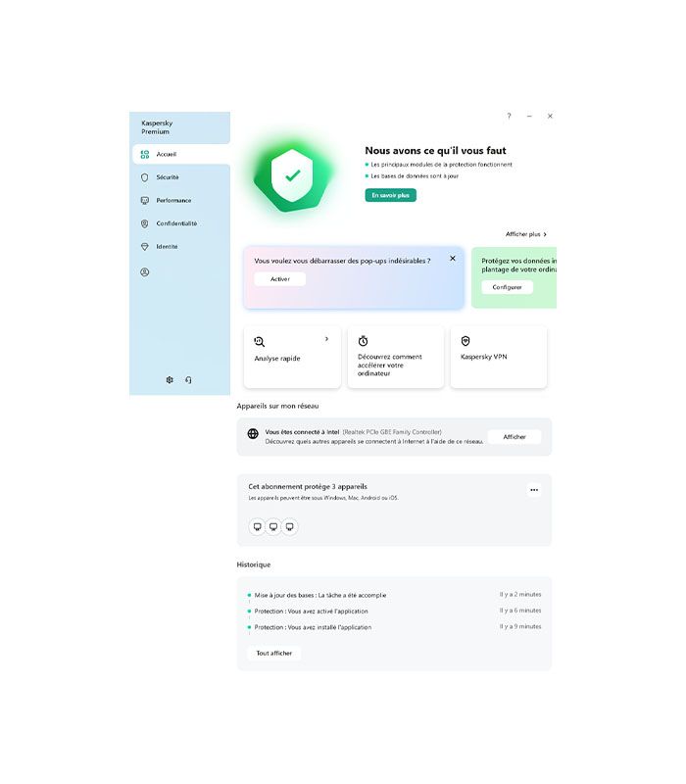
Task: Open settings via the gear icon
Action: (x=170, y=379)
